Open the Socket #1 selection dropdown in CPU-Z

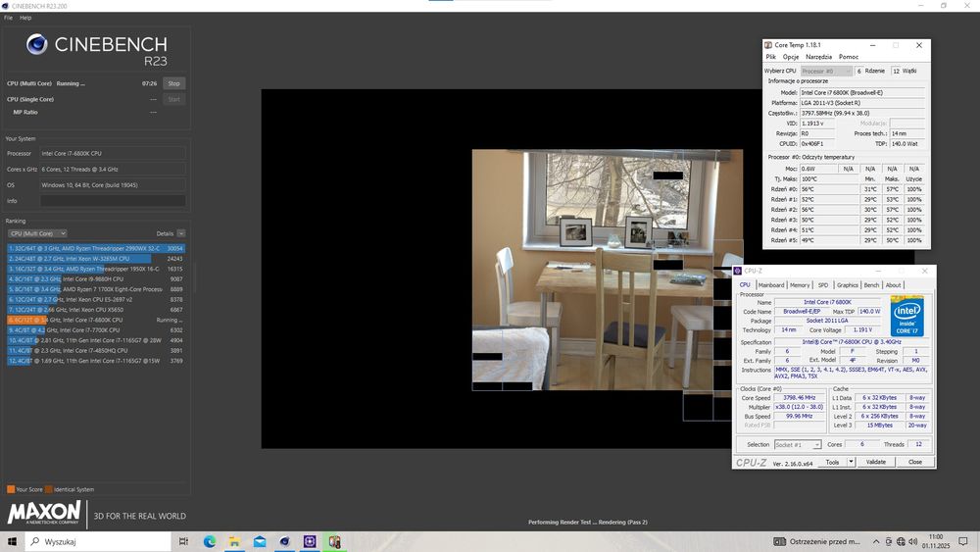(x=798, y=444)
